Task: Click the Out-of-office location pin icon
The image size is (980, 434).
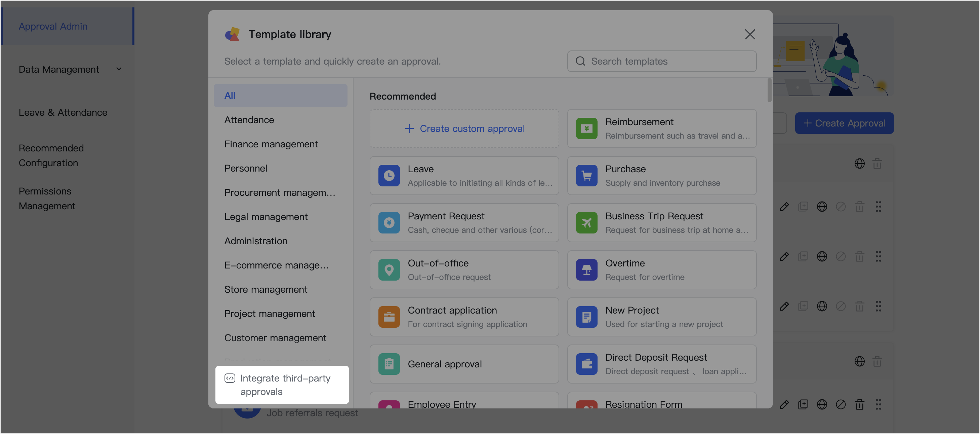Action: point(389,269)
